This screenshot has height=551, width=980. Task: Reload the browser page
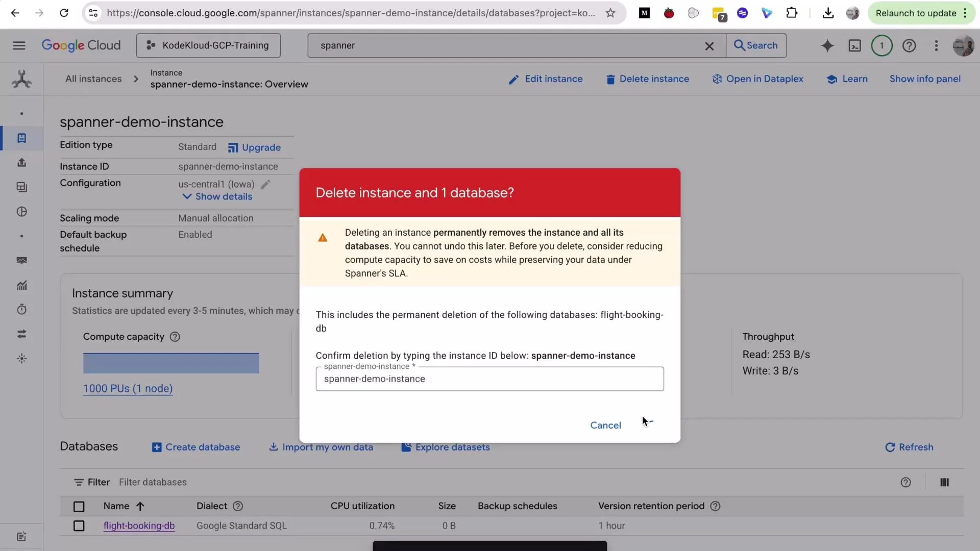(64, 13)
